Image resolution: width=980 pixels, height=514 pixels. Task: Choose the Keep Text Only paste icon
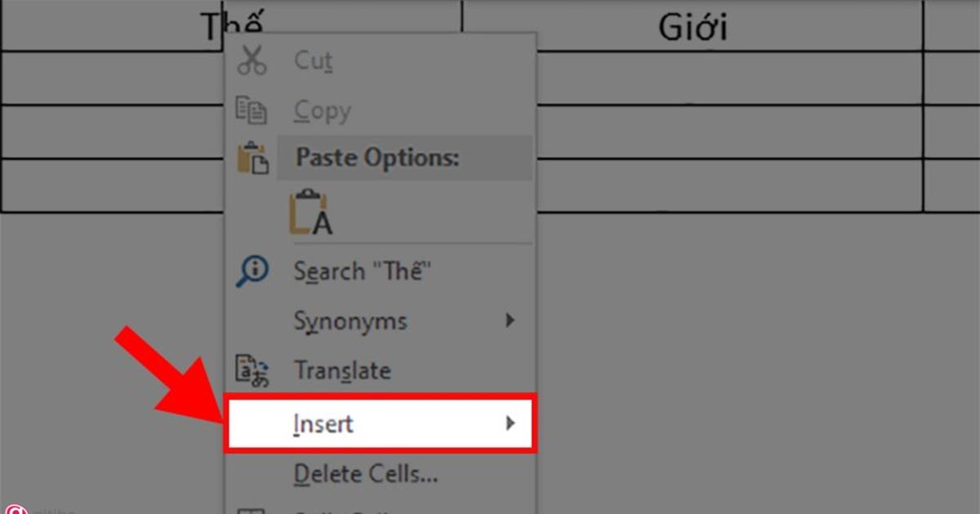tap(310, 213)
